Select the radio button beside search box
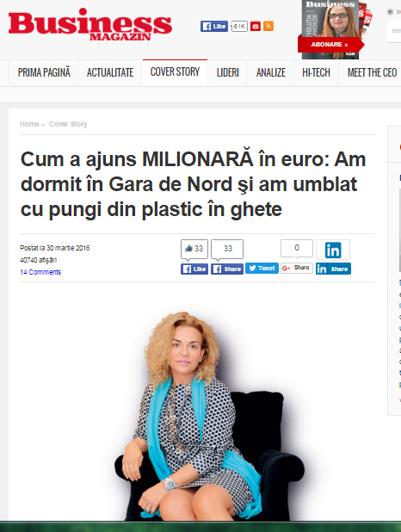Image resolution: width=401 pixels, height=532 pixels. point(390,12)
